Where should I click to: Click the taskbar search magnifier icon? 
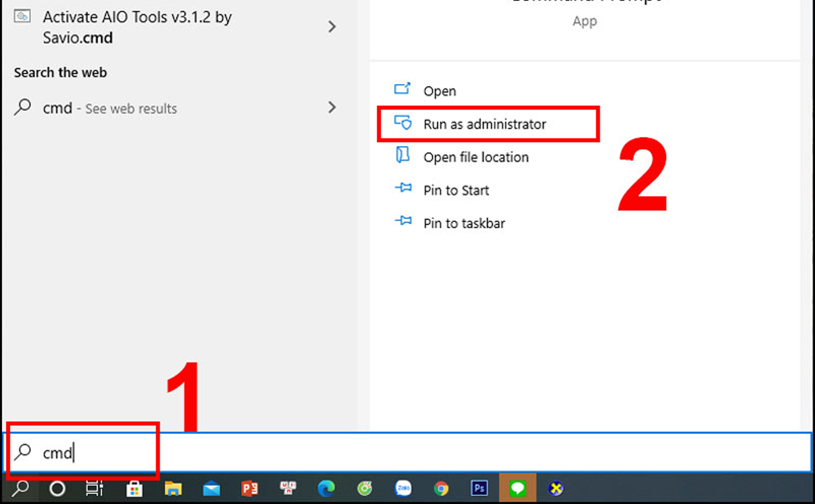coord(20,488)
